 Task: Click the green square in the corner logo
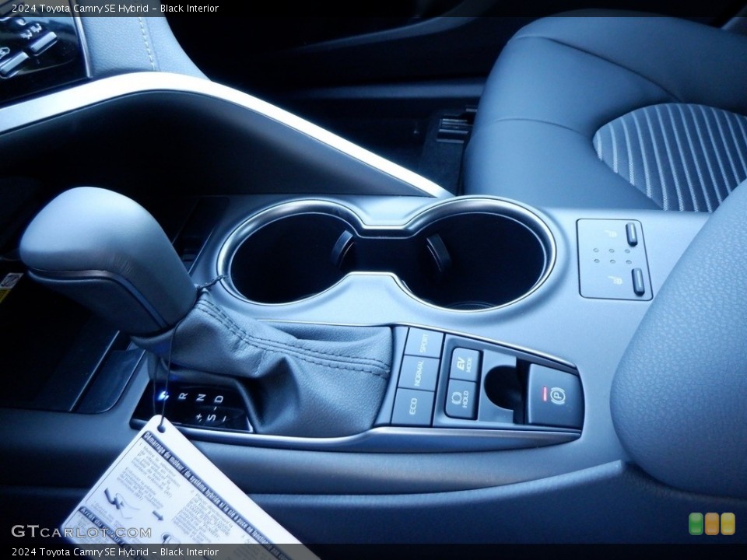696,523
